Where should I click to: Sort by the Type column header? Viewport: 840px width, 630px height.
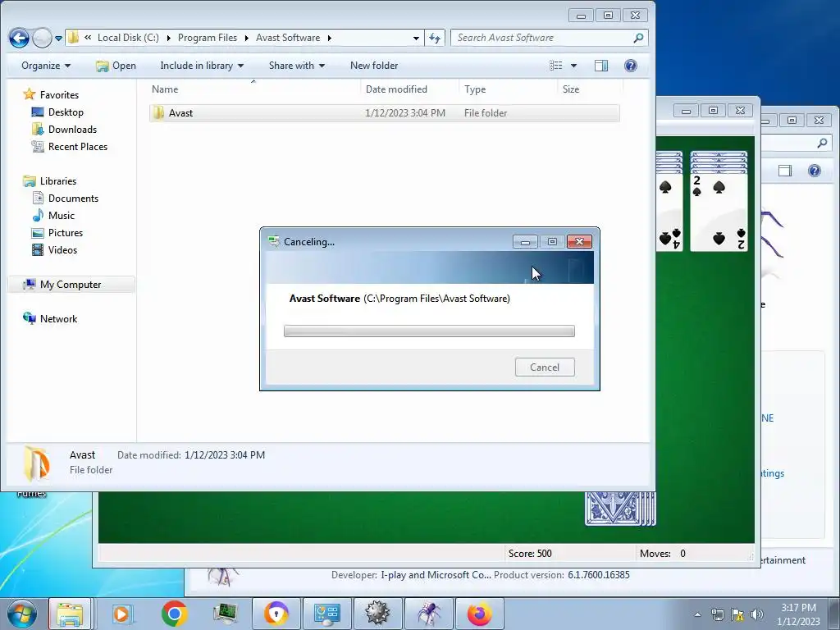click(x=507, y=89)
